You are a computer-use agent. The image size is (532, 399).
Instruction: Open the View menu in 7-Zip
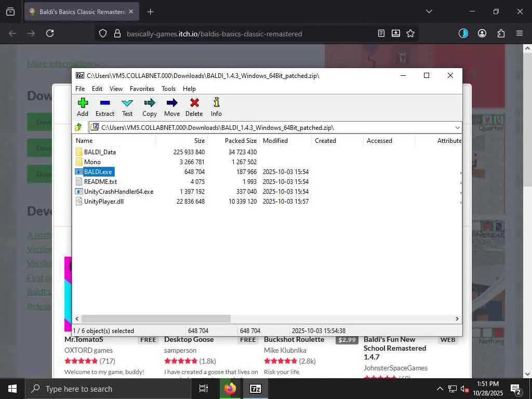[x=116, y=88]
